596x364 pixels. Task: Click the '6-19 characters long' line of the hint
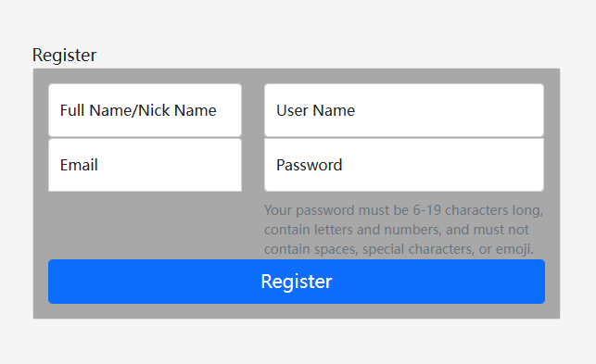(x=404, y=210)
